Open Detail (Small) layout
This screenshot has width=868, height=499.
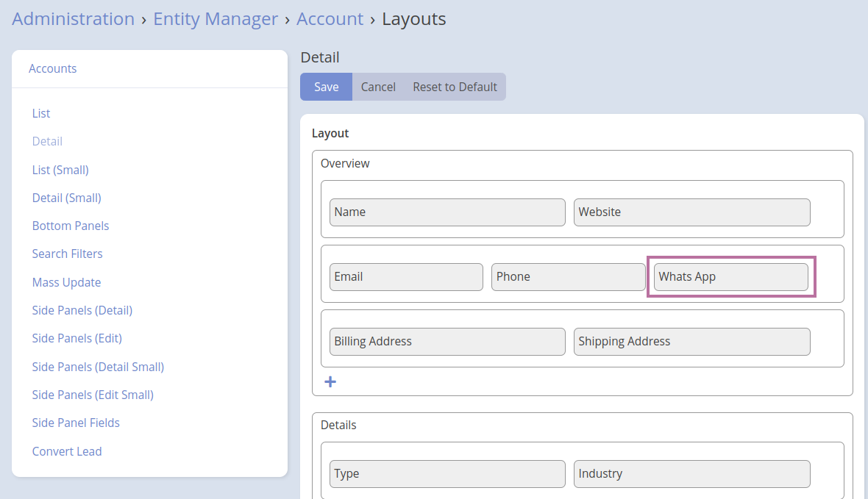66,198
